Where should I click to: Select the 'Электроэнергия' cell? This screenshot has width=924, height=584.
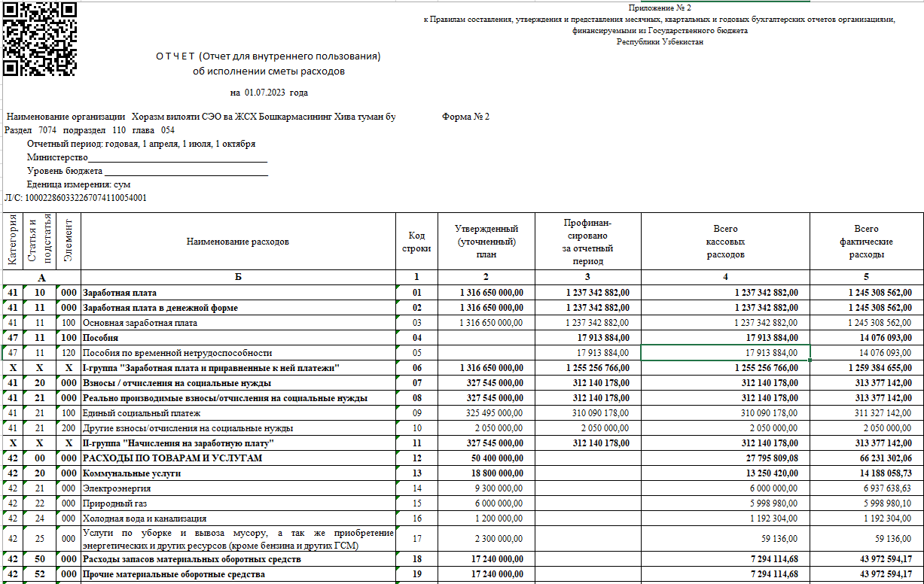pyautogui.click(x=238, y=488)
